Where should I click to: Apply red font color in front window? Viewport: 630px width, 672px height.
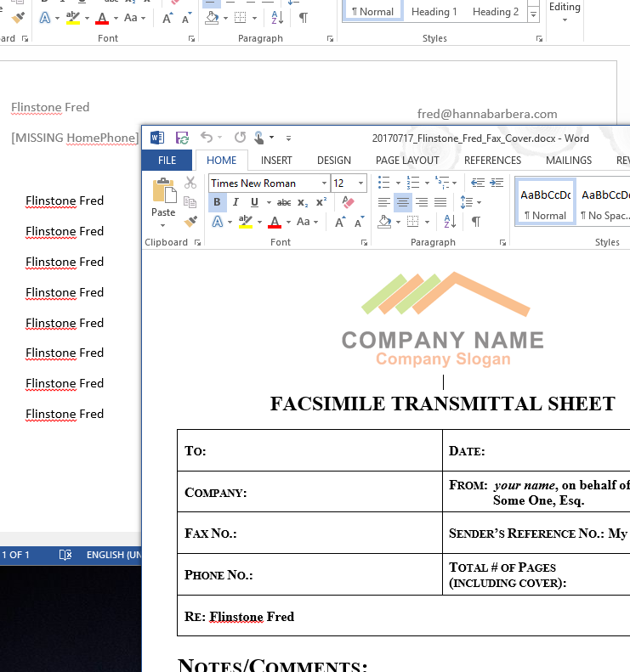[x=275, y=222]
